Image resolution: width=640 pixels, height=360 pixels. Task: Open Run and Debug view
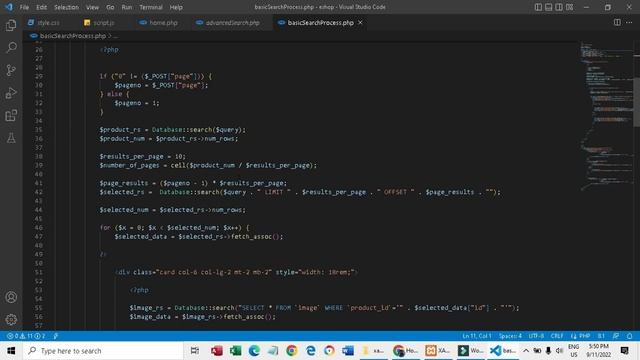[11, 93]
